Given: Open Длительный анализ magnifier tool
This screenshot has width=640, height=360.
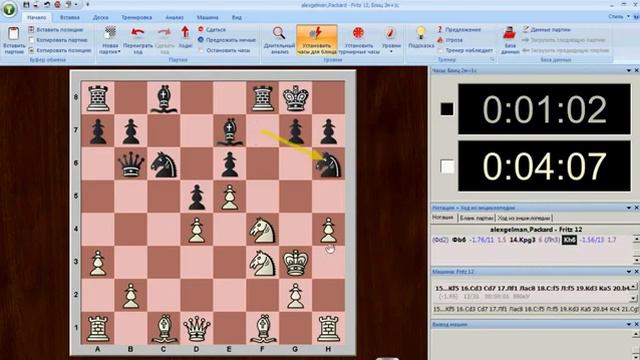Looking at the screenshot, I should pyautogui.click(x=279, y=40).
